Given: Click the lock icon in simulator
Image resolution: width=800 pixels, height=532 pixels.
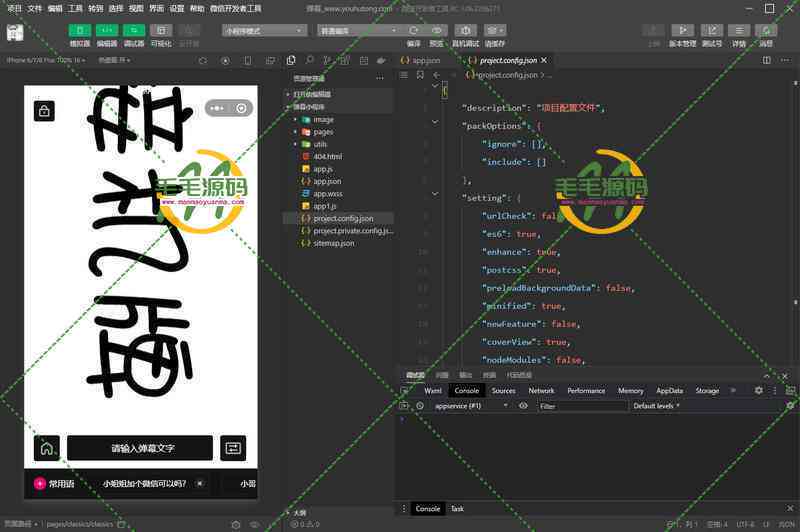Looking at the screenshot, I should (44, 111).
